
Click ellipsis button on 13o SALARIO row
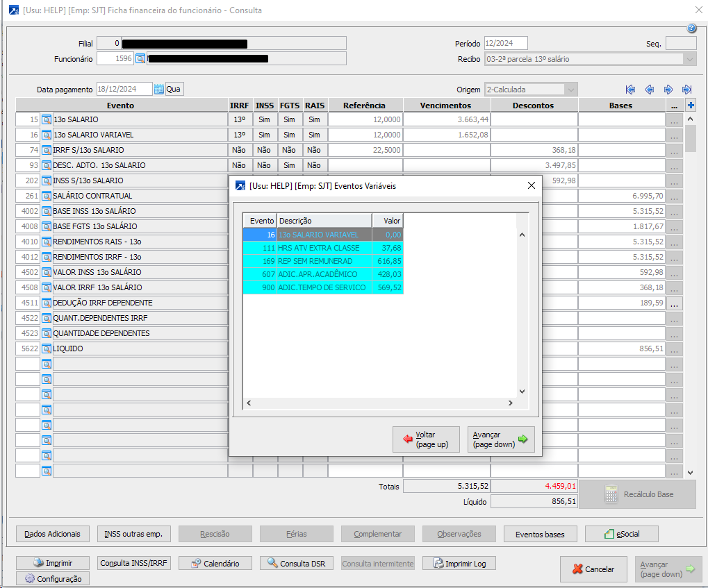click(674, 120)
